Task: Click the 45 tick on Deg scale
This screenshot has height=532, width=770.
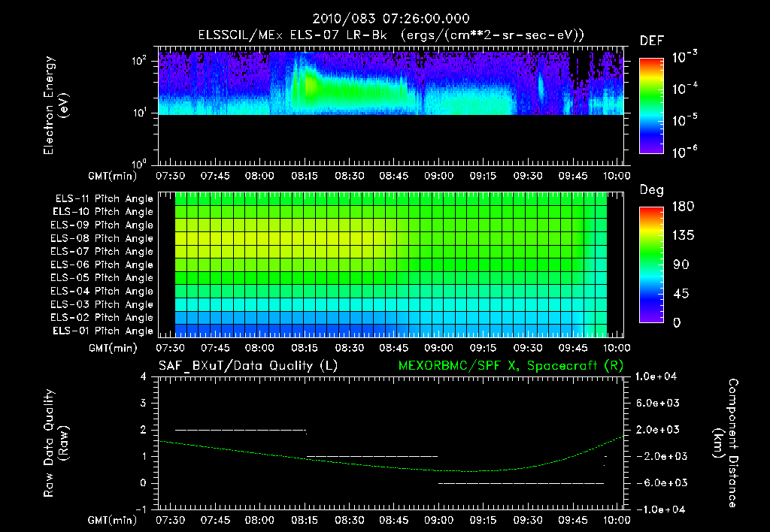Action: click(x=681, y=294)
